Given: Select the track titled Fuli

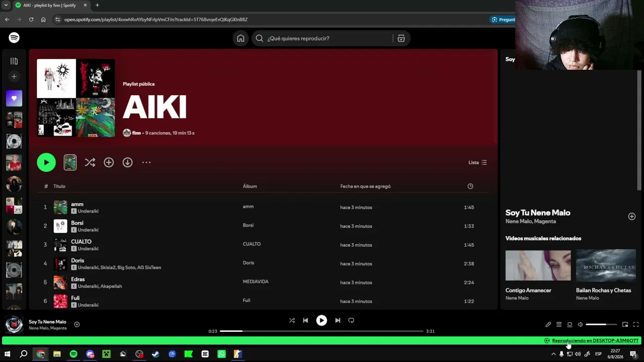Looking at the screenshot, I should tap(75, 298).
